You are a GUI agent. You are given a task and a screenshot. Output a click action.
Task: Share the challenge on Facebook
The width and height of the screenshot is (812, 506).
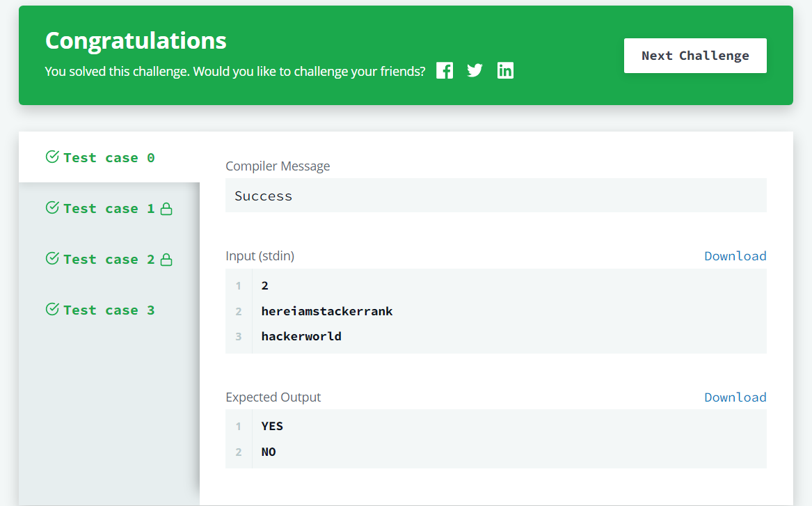tap(445, 70)
